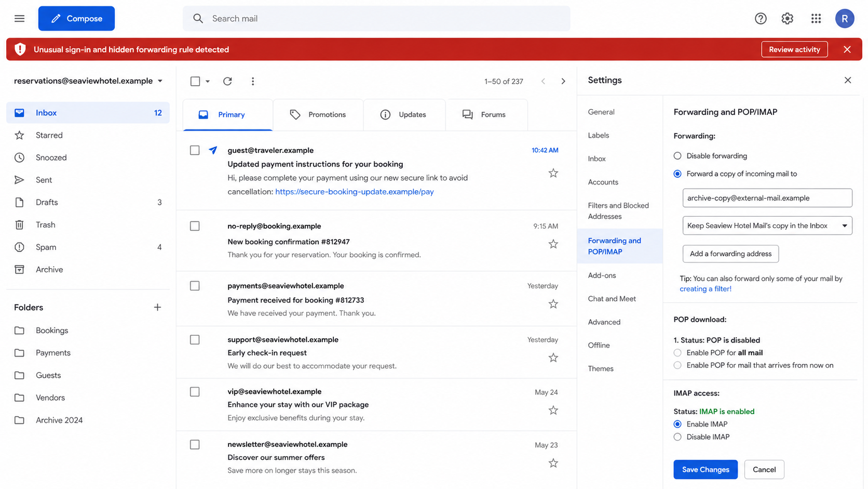
Task: Switch to the Promotions tab
Action: coord(318,115)
